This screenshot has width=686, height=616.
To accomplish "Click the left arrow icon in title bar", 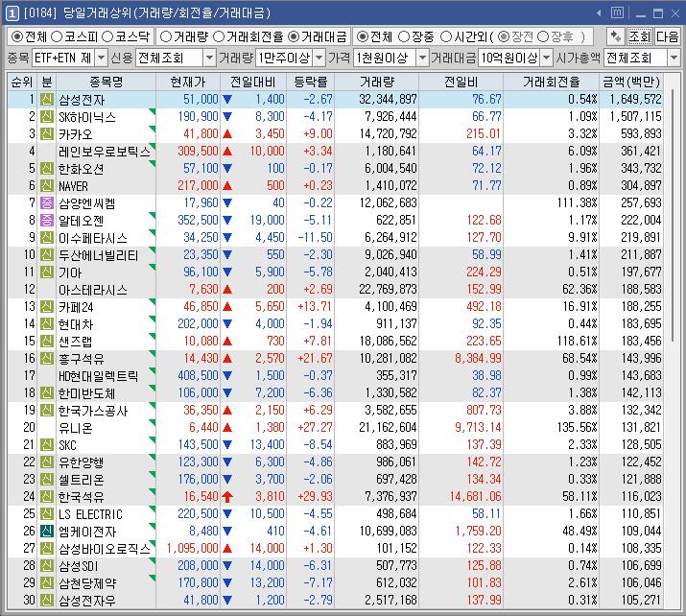I will tap(599, 13).
